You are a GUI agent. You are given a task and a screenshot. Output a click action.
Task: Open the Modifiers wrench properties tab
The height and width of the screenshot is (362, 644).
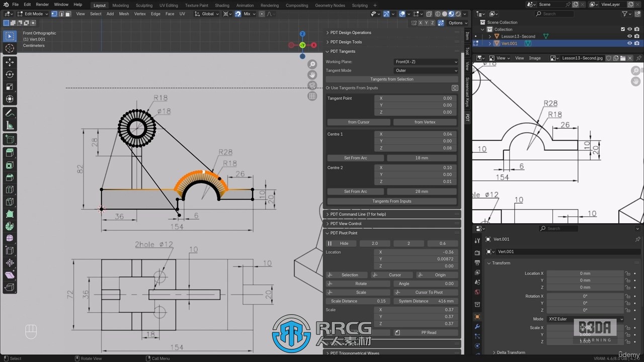pos(477,326)
